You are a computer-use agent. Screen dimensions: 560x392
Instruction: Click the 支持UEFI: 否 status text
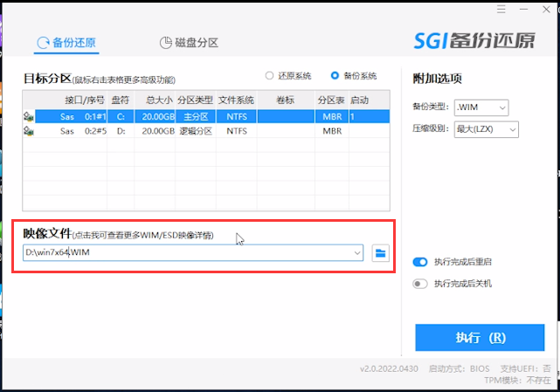click(525, 368)
